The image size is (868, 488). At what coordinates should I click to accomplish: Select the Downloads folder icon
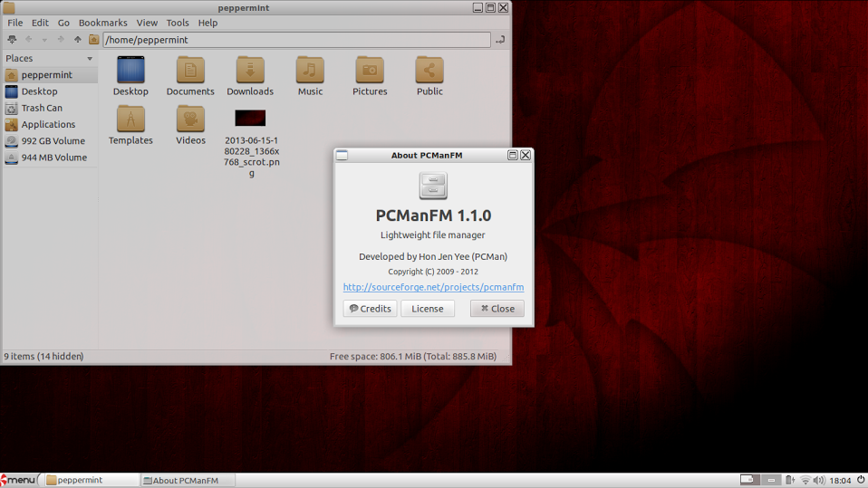[x=250, y=71]
